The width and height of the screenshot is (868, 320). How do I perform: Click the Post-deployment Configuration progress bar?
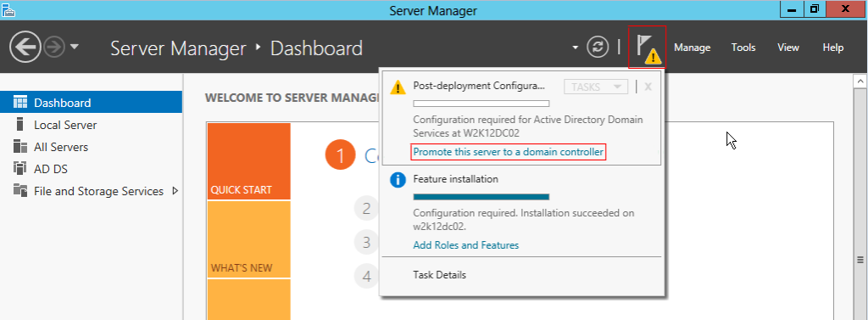(481, 104)
